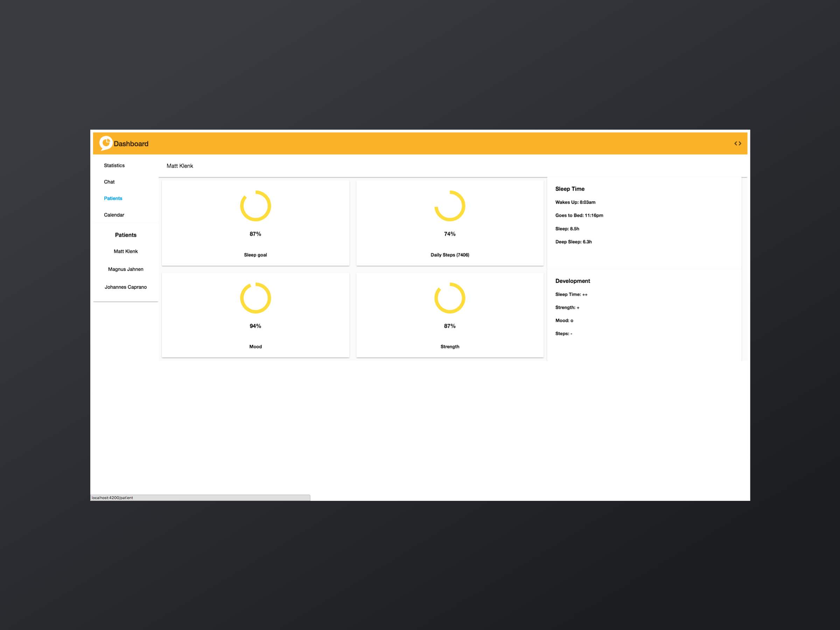Screen dimensions: 840x630
Task: Select patient Matt Klenk in list
Action: [126, 251]
